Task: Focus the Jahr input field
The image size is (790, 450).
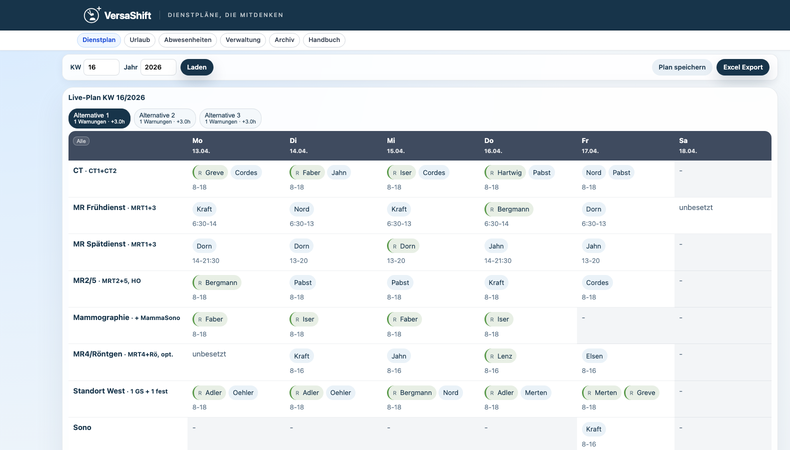Action: point(157,67)
